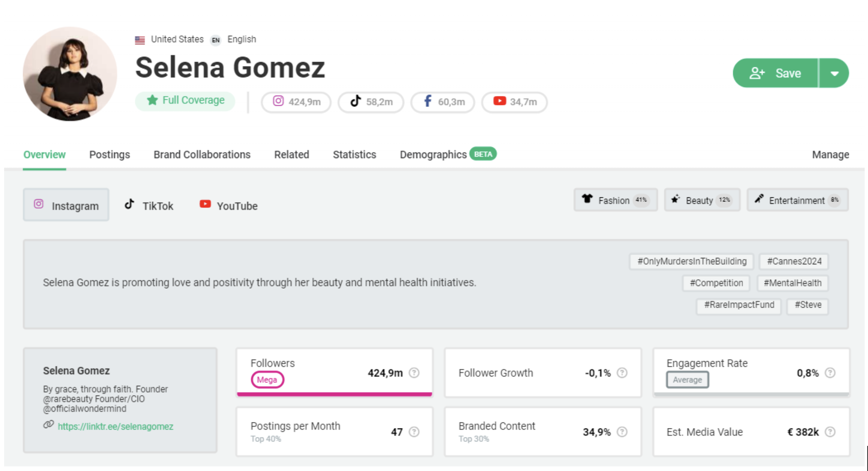Switch channel filter to TikTok
Screen dimensions: 868x471
(x=149, y=206)
